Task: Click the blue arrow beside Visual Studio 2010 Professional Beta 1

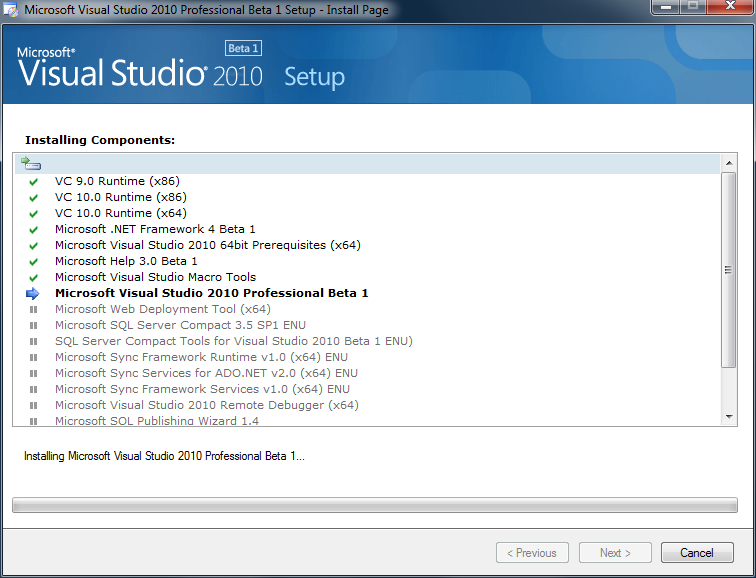Action: (x=33, y=294)
